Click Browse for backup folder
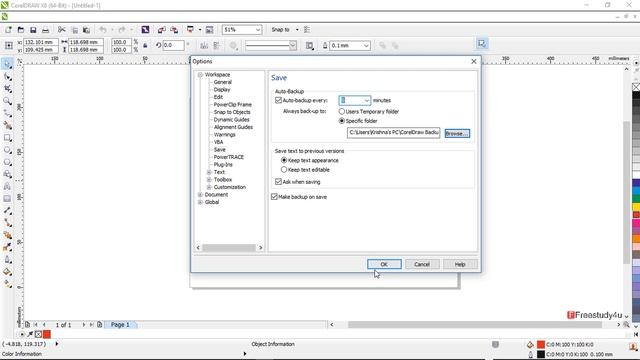The width and height of the screenshot is (640, 360). tap(457, 133)
